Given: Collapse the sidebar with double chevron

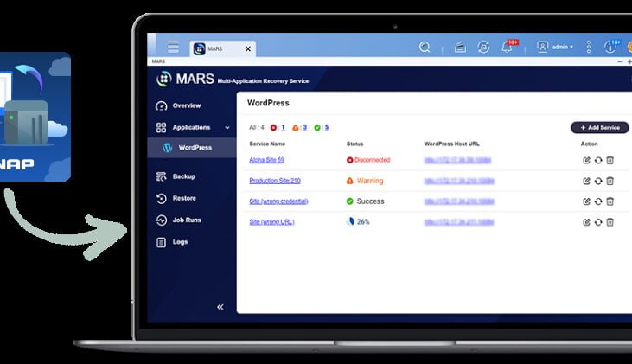Looking at the screenshot, I should pos(220,307).
